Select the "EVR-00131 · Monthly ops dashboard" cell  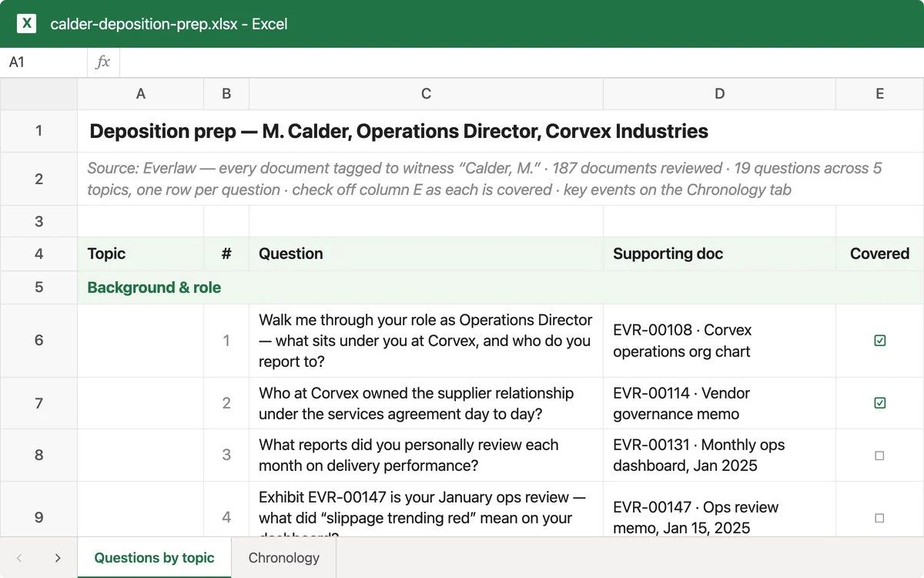pos(719,455)
